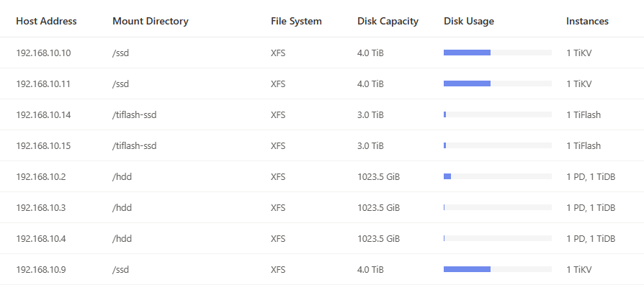The height and width of the screenshot is (298, 644).
Task: Click the 192.168.10.15 host cell
Action: point(43,145)
